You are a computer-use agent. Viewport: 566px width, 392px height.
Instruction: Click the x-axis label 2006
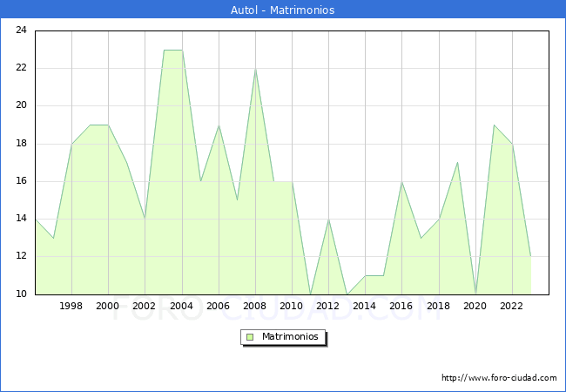coord(218,306)
